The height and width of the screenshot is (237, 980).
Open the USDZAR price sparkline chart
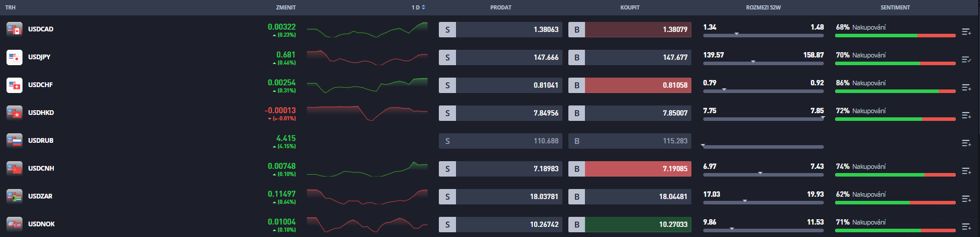(x=367, y=197)
